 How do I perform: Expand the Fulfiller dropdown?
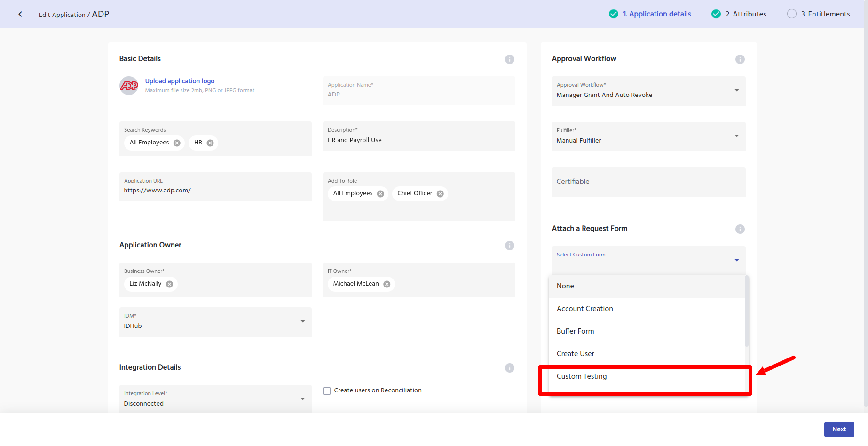coord(648,136)
